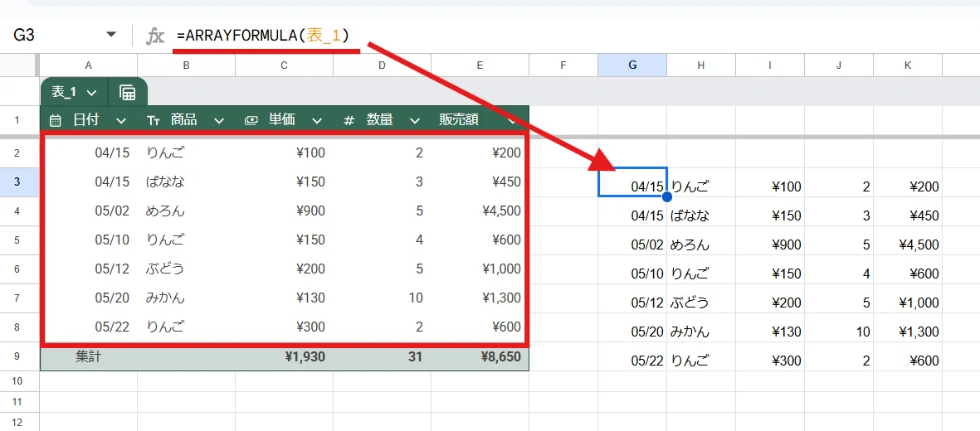The height and width of the screenshot is (431, 980).
Task: Select column A header
Action: point(88,65)
